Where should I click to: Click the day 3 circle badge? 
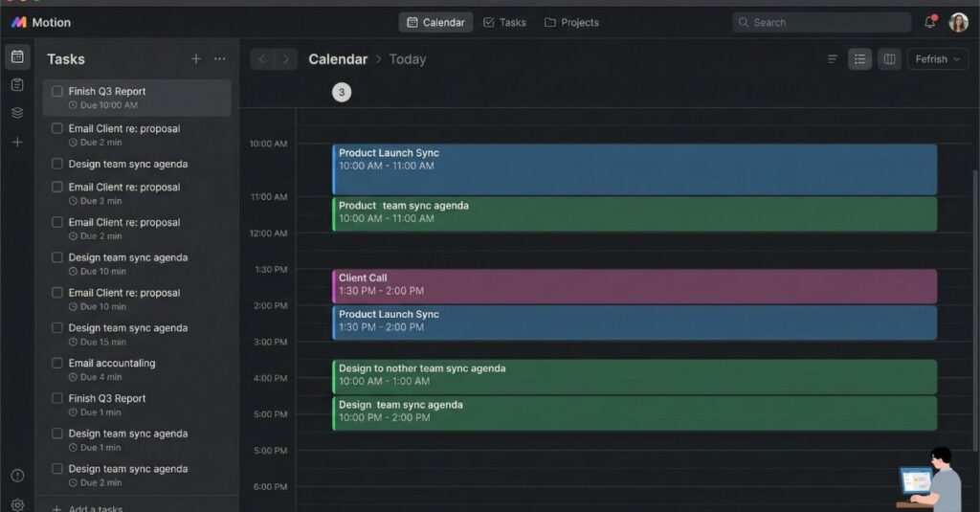click(x=342, y=93)
